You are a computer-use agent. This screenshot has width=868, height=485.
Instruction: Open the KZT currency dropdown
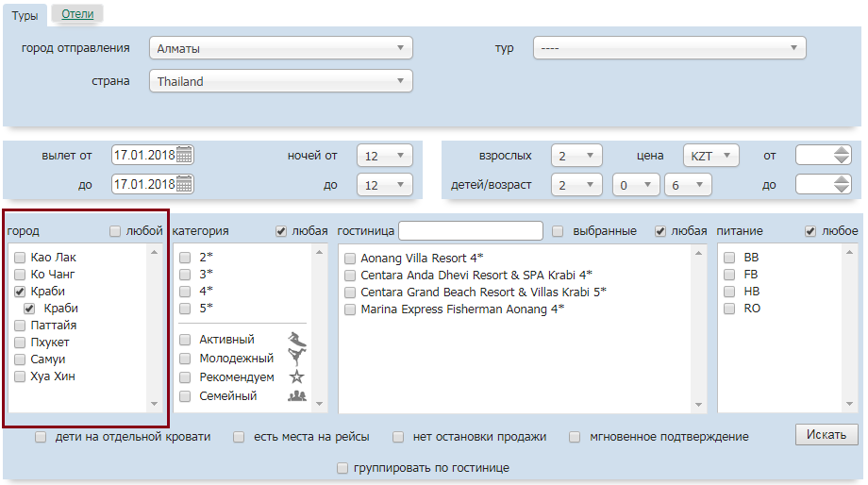pyautogui.click(x=710, y=156)
